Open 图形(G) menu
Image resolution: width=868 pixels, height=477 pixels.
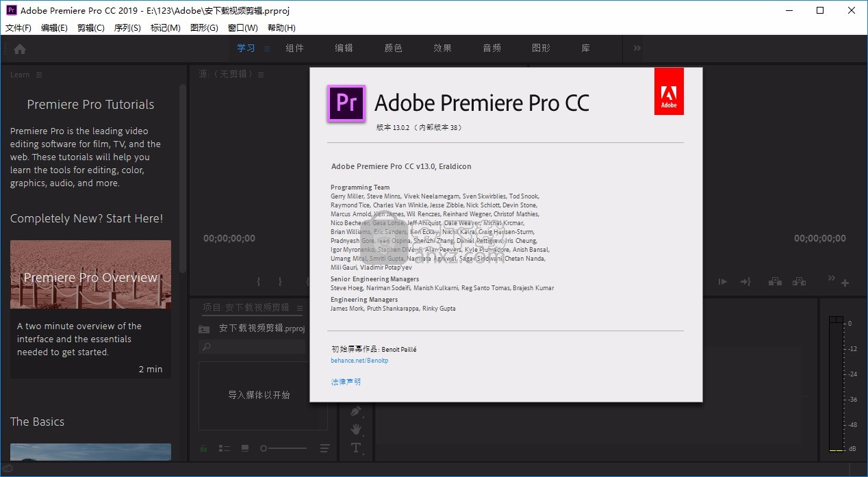[x=204, y=28]
